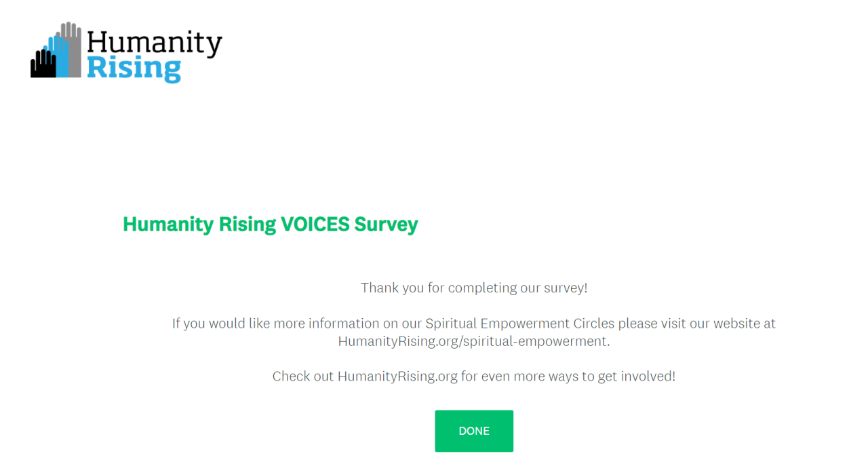The height and width of the screenshot is (462, 868).
Task: Click the Spiritual Empowerment Circles phrase
Action: (x=519, y=324)
